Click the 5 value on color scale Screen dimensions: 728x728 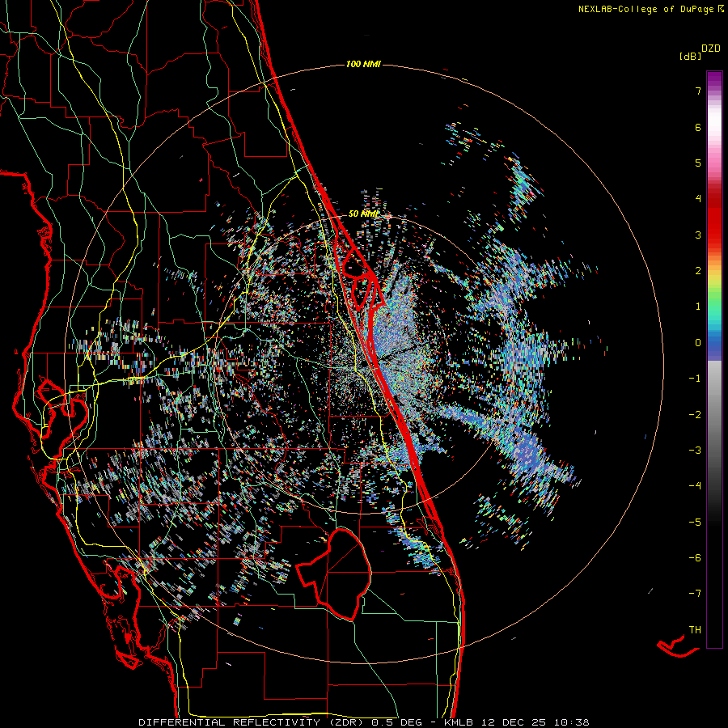pyautogui.click(x=698, y=163)
